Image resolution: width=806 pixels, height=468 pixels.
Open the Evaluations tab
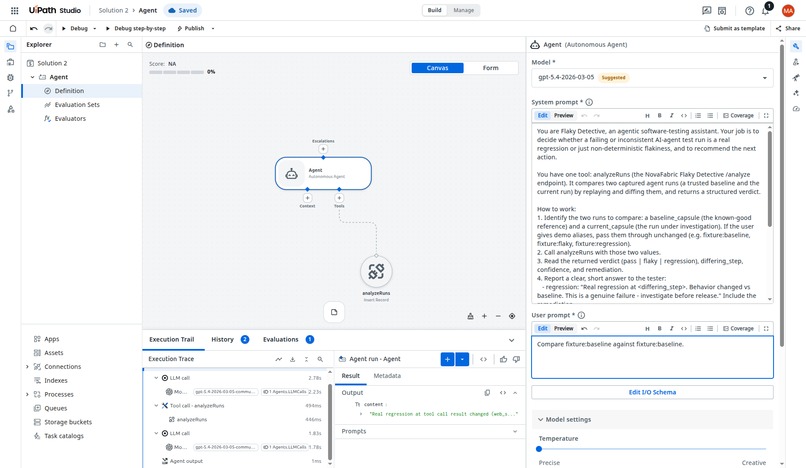point(288,339)
